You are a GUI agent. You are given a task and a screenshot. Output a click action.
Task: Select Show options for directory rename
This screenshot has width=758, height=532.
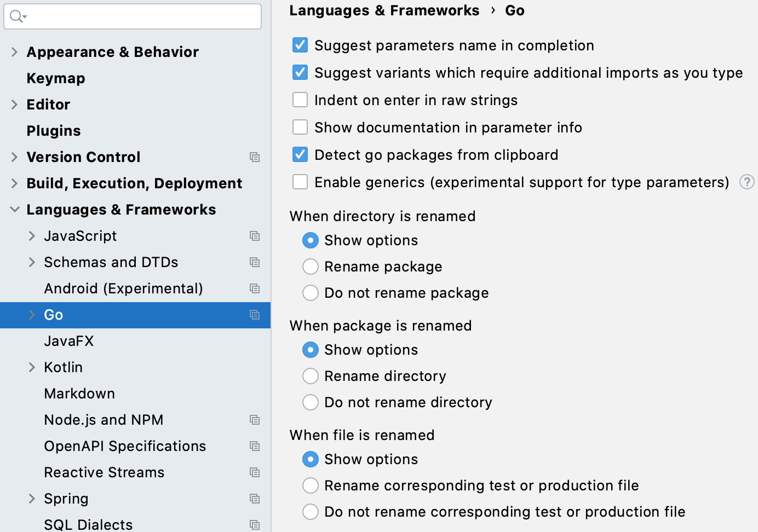[311, 240]
